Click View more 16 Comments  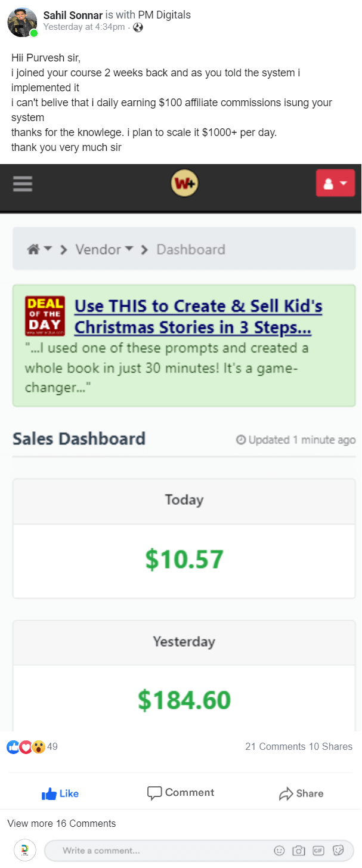61,823
